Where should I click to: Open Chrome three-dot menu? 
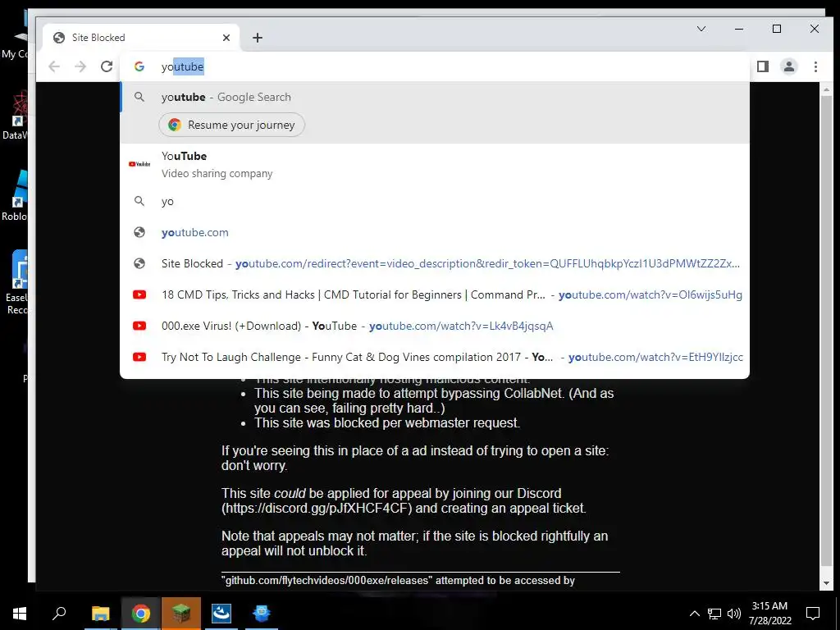click(x=815, y=66)
